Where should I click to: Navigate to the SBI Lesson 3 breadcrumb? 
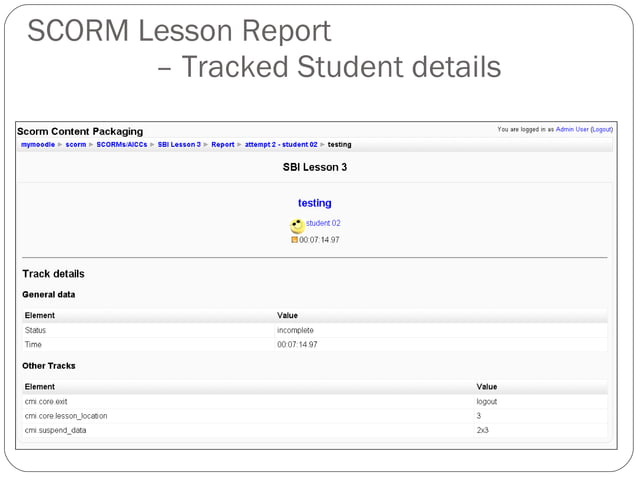coord(179,144)
